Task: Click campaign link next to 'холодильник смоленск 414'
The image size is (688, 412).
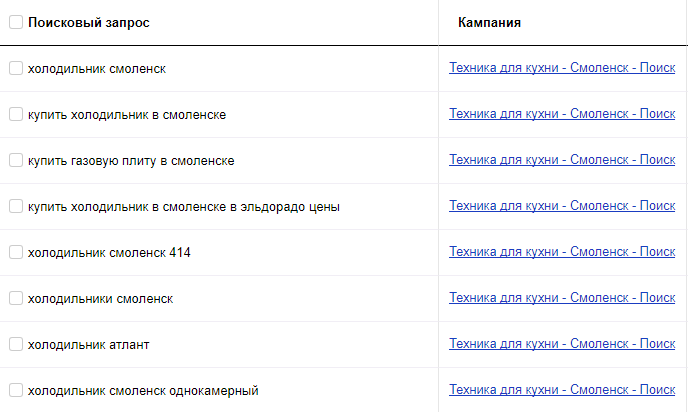Action: click(562, 252)
